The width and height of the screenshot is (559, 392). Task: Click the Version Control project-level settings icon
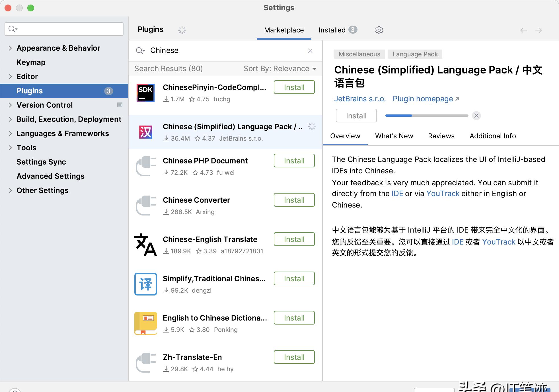coord(120,105)
